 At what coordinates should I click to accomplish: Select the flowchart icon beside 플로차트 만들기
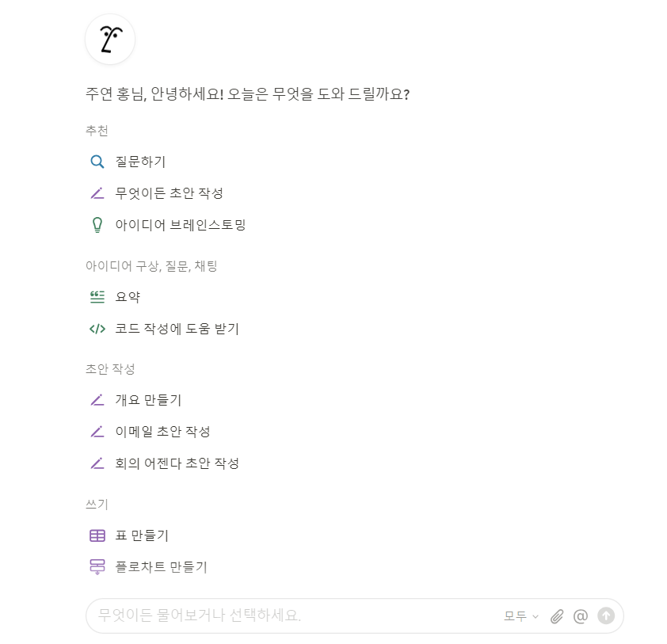point(97,566)
